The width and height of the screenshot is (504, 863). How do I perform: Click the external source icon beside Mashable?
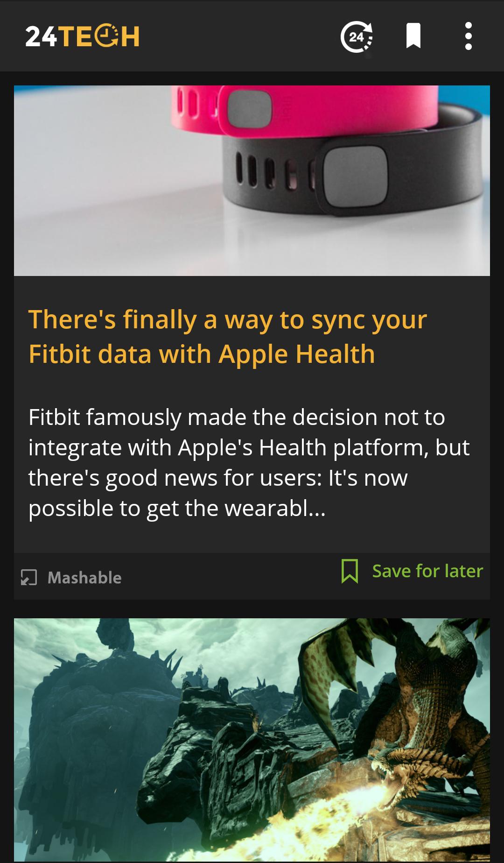[29, 578]
